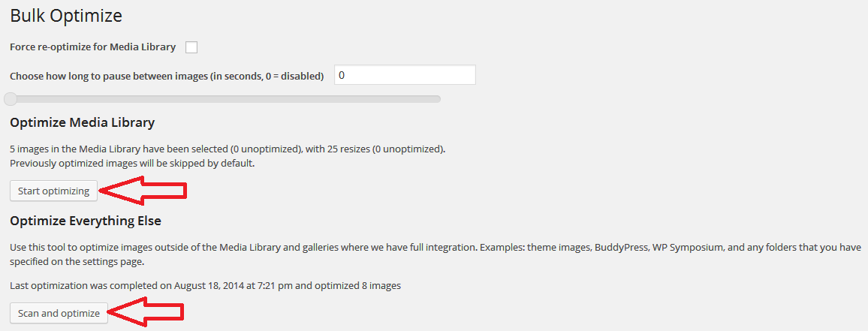868x331 pixels.
Task: Click the red arrow beside Start optimizing
Action: [143, 191]
